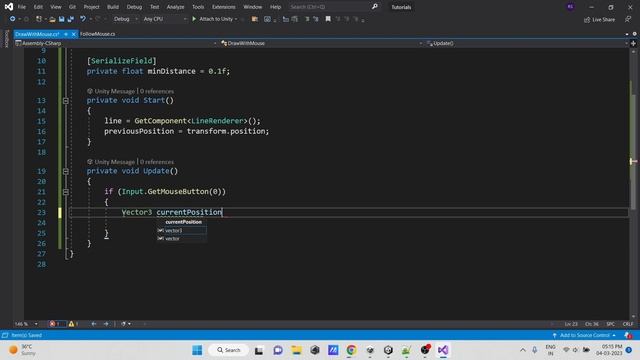Click the error count indicator

coord(56,324)
